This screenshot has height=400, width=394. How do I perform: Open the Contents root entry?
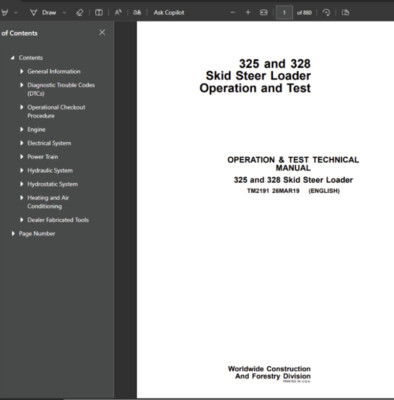pos(31,58)
